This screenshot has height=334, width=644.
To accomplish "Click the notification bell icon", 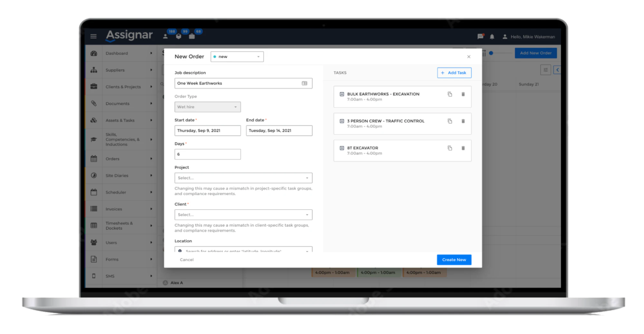I will point(492,36).
